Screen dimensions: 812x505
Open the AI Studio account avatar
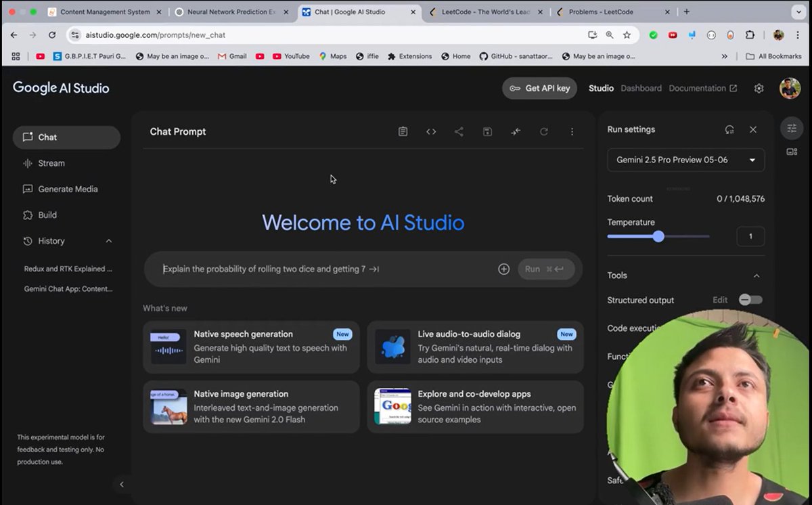[x=790, y=88]
